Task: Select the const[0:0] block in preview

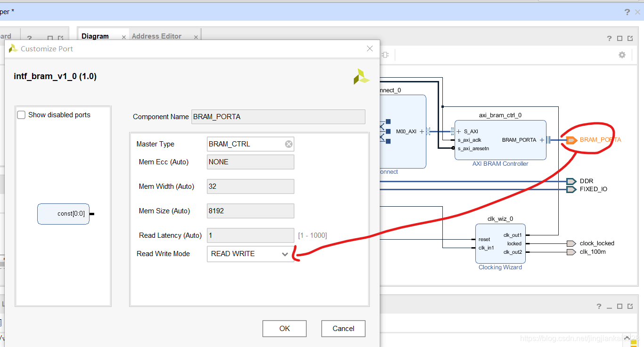Action: (x=64, y=214)
